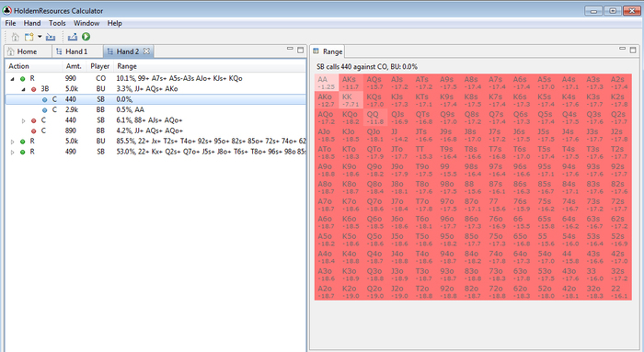Click the import hand toolbar icon
Image resolution: width=644 pixels, height=352 pixels.
pos(51,37)
